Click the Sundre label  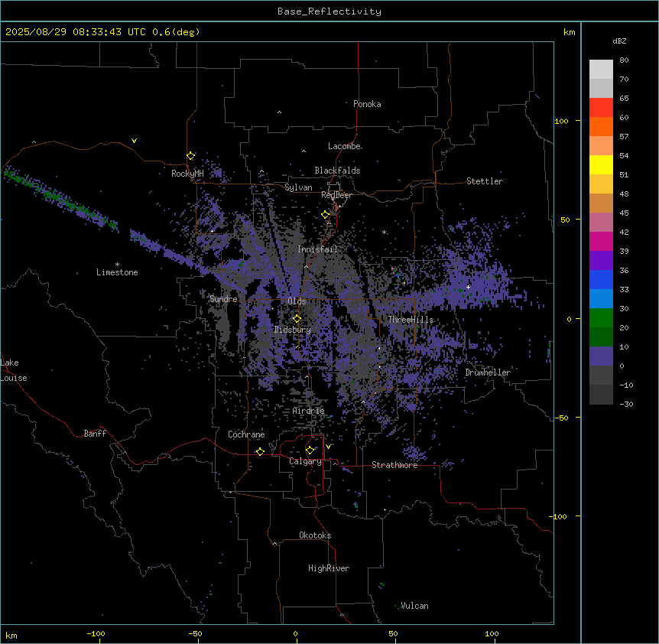[x=223, y=299]
